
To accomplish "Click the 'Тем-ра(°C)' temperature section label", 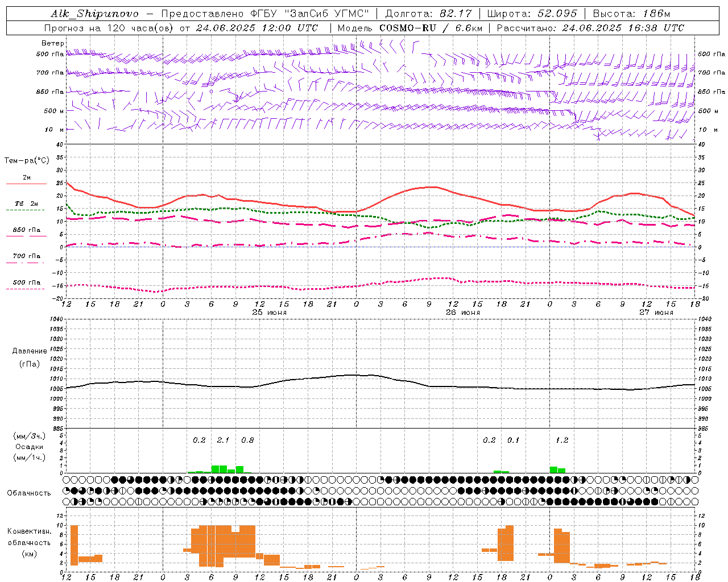I will (x=27, y=161).
